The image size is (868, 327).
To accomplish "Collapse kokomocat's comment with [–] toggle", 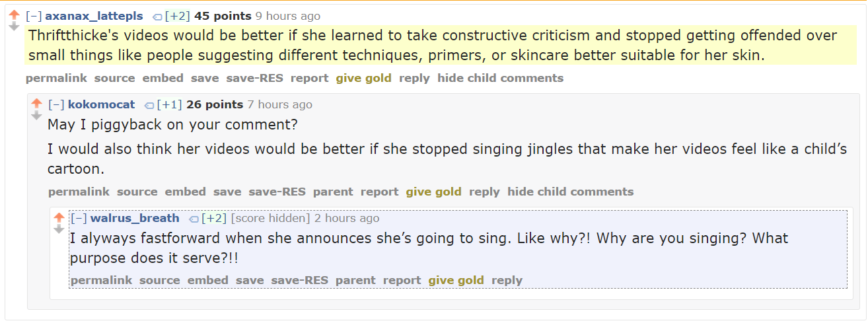I will (x=56, y=104).
